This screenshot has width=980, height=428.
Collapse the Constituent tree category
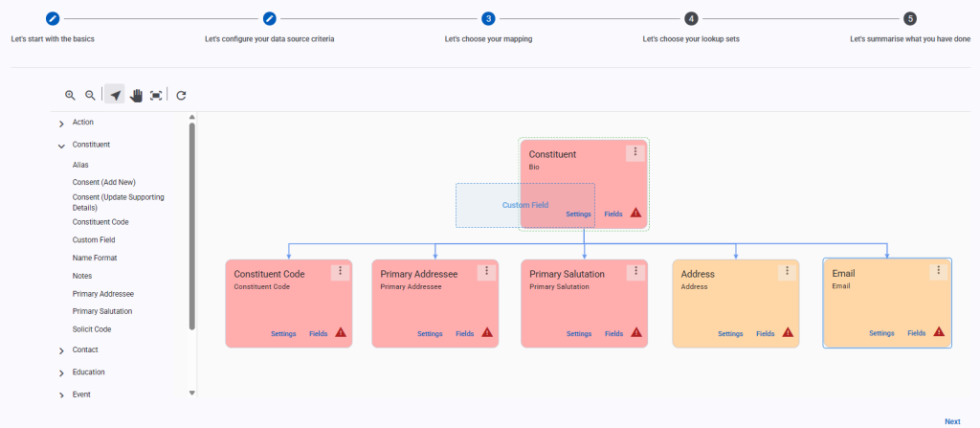point(61,146)
